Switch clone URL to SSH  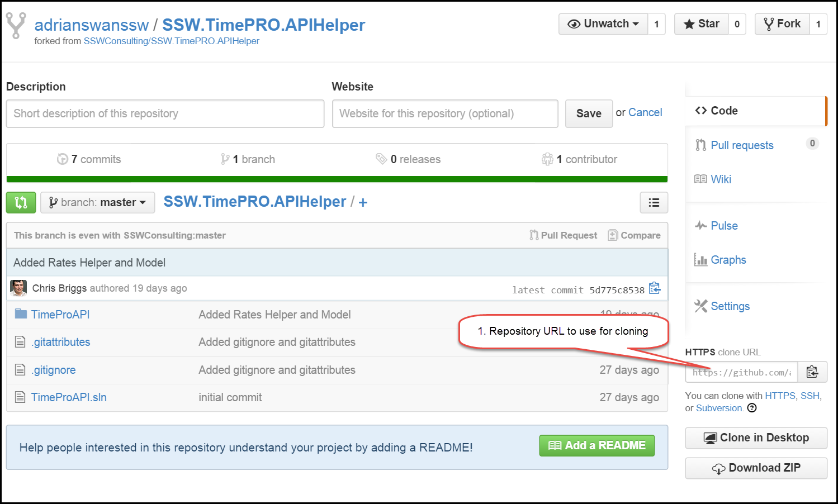click(809, 396)
